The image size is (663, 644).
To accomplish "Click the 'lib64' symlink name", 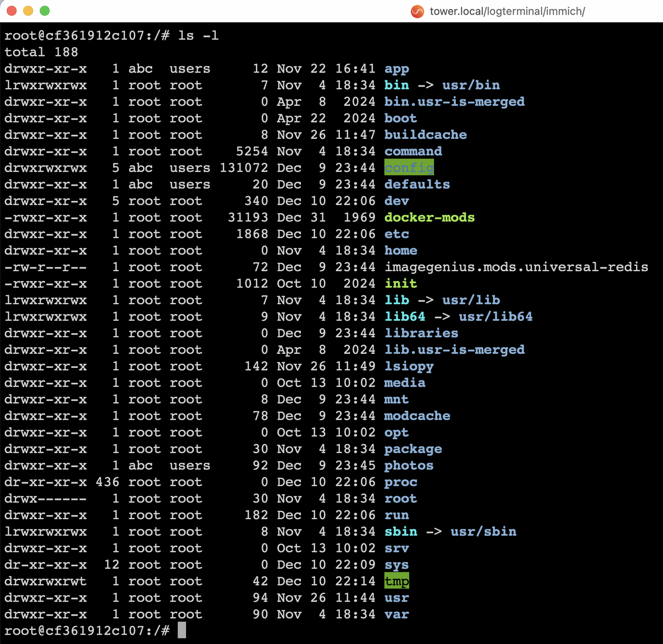I will coord(405,317).
